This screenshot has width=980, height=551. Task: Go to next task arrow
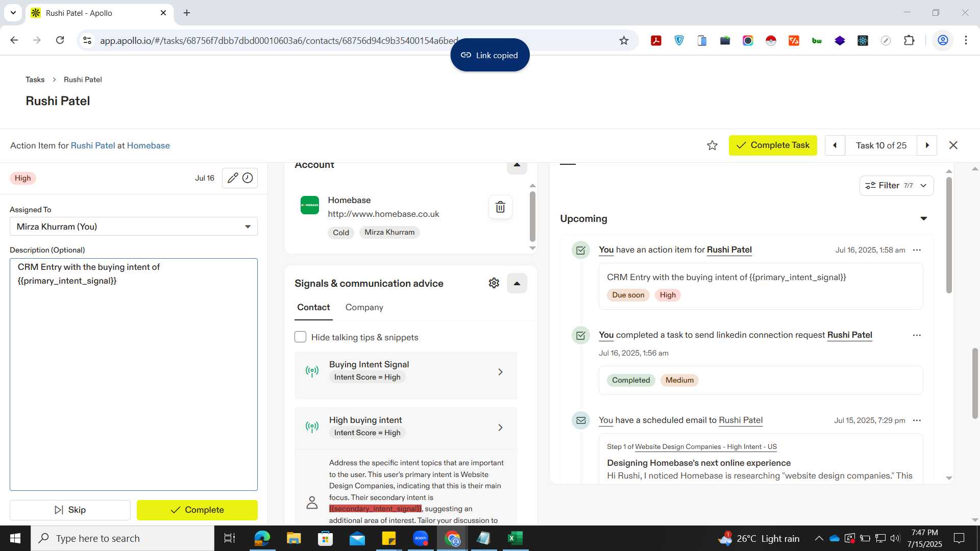click(x=927, y=145)
